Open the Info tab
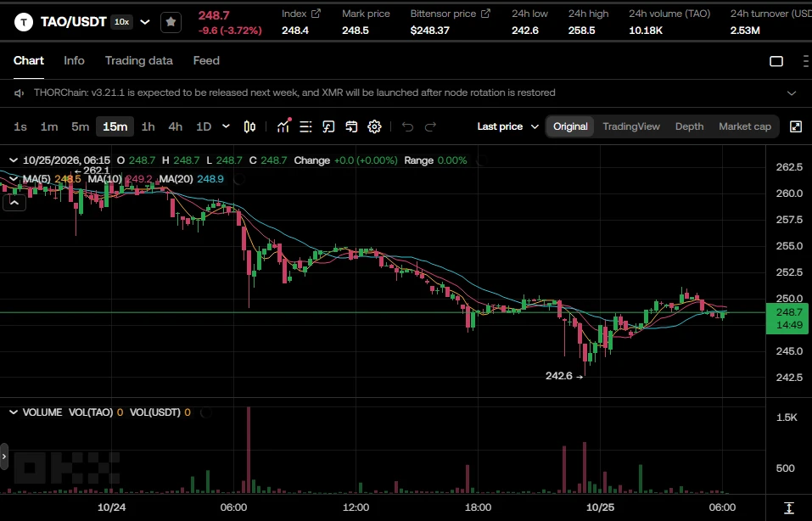 [x=74, y=60]
